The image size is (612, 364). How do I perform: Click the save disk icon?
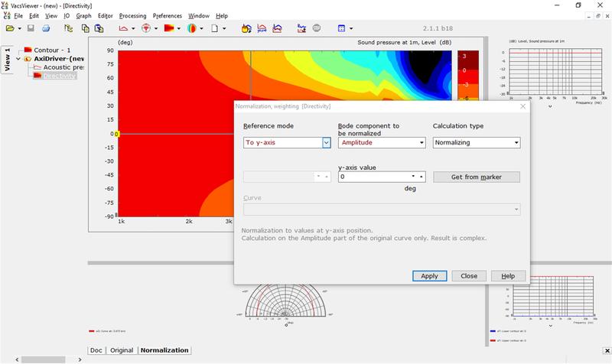[31, 28]
